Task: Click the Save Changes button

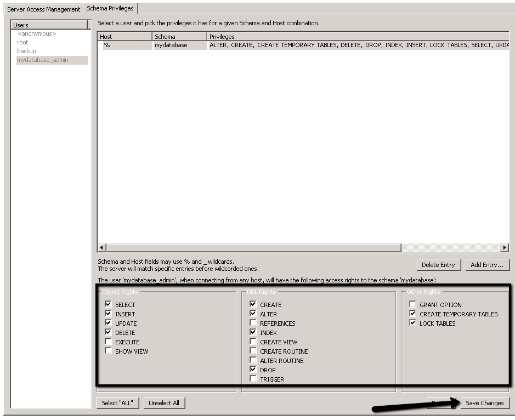Action: click(x=484, y=403)
